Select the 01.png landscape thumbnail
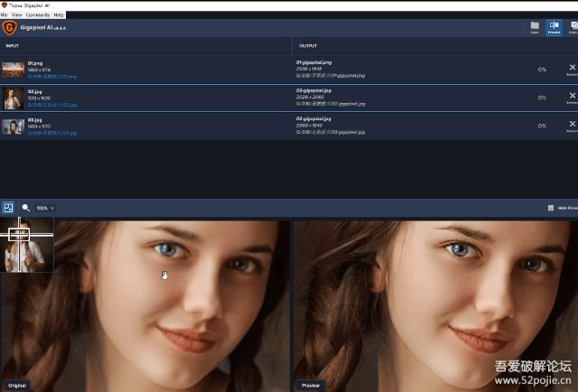Screen dimensions: 578x392 click(x=14, y=70)
